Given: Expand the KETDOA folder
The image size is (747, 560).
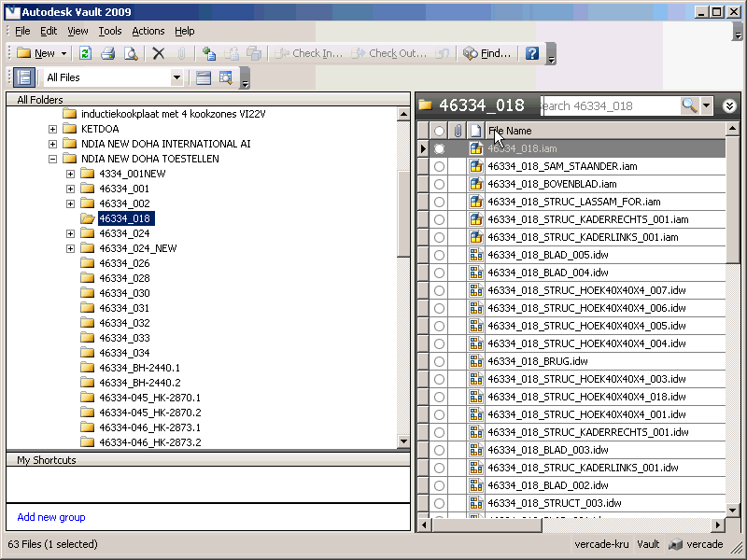Looking at the screenshot, I should coord(52,129).
